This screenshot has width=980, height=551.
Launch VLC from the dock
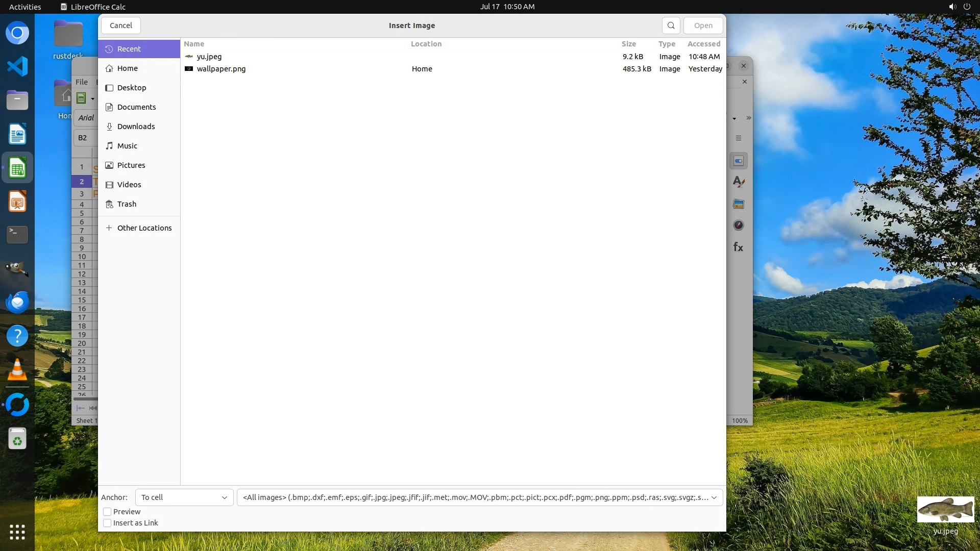click(17, 370)
